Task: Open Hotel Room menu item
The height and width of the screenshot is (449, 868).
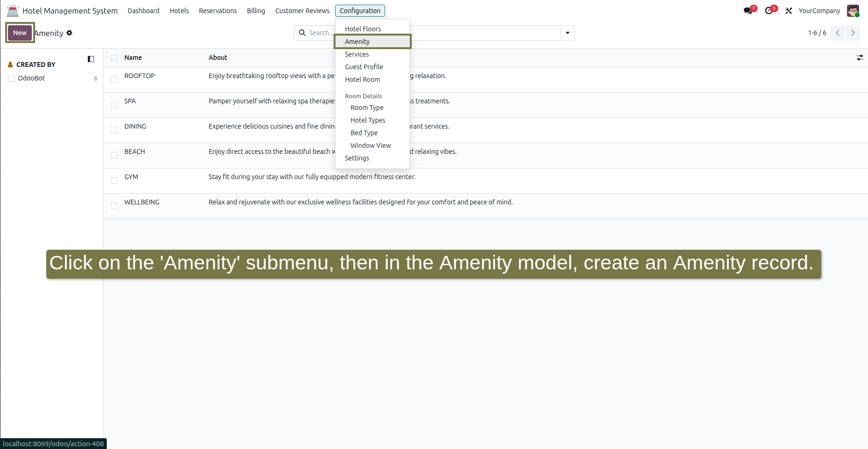Action: (x=372, y=80)
